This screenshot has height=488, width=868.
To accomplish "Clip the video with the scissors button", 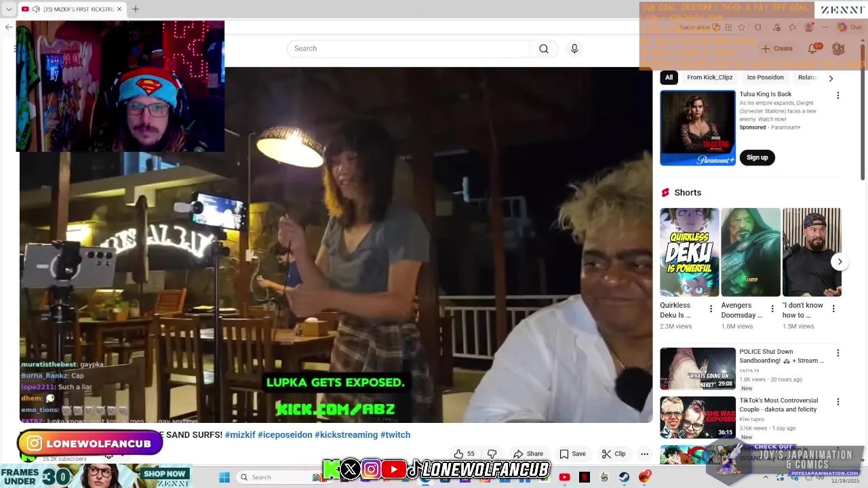I will point(614,454).
